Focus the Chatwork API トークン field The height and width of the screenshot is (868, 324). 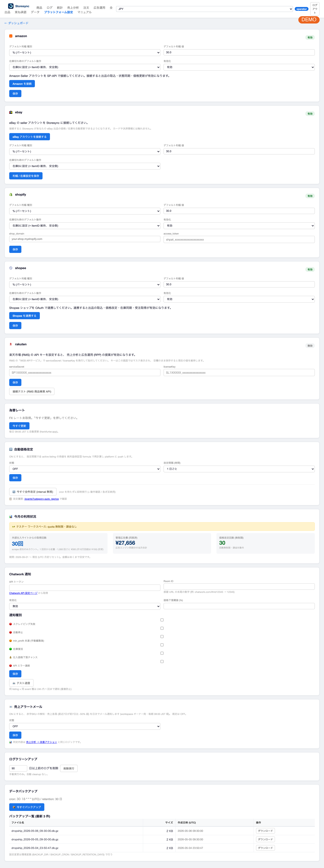click(x=85, y=588)
